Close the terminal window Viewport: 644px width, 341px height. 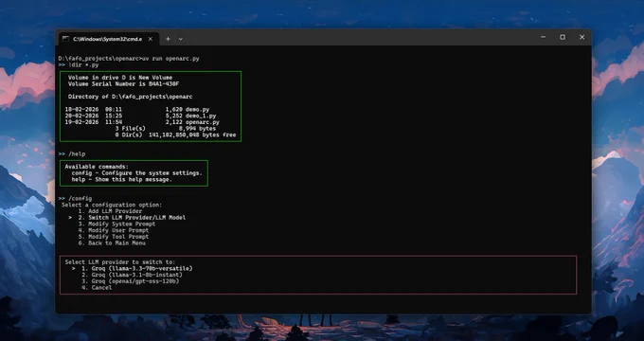pos(582,37)
